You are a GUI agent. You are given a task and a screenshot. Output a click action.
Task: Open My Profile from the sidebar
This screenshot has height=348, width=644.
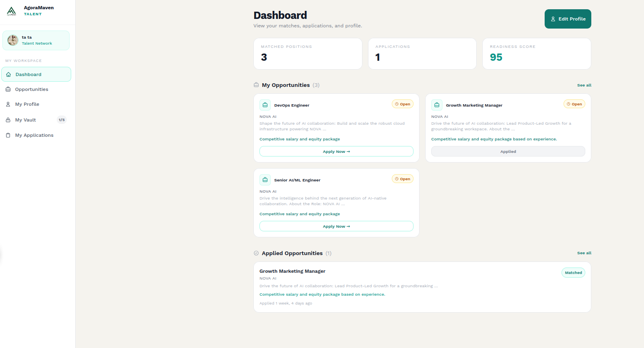click(36, 104)
